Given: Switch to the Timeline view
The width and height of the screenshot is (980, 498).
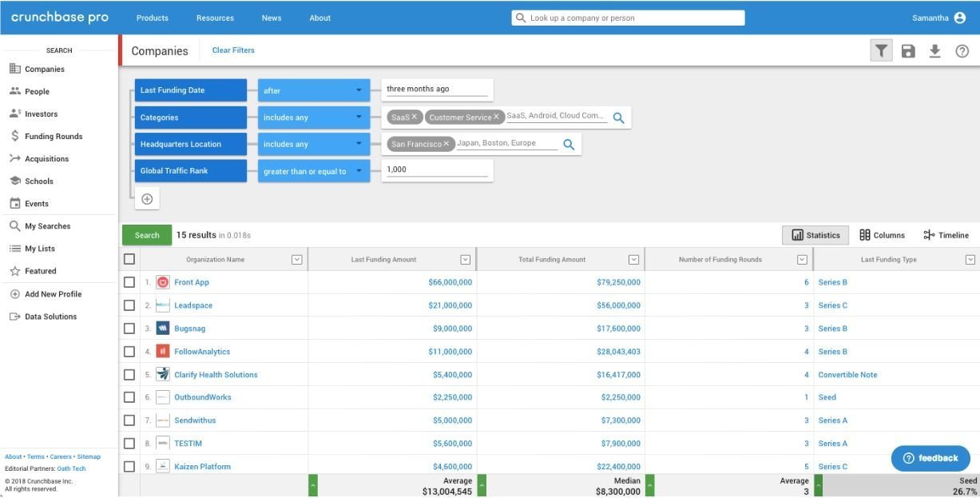Looking at the screenshot, I should [946, 235].
